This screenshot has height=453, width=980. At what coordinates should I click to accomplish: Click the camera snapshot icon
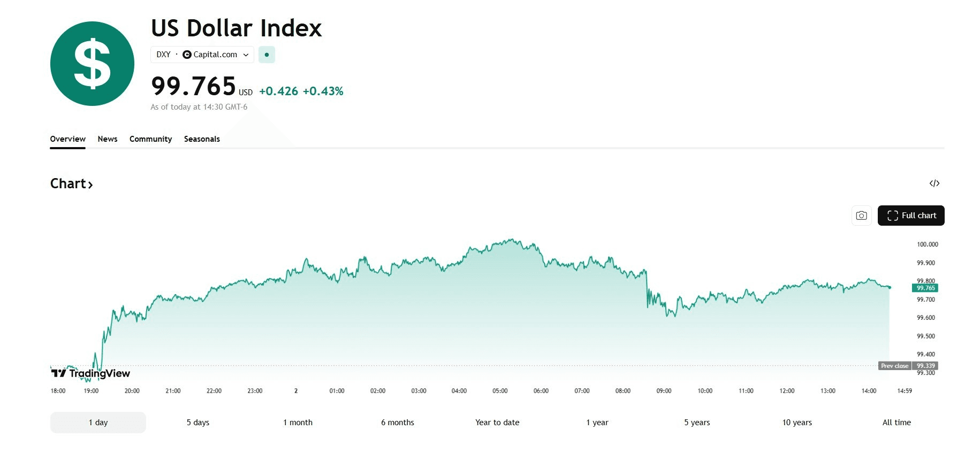point(861,216)
